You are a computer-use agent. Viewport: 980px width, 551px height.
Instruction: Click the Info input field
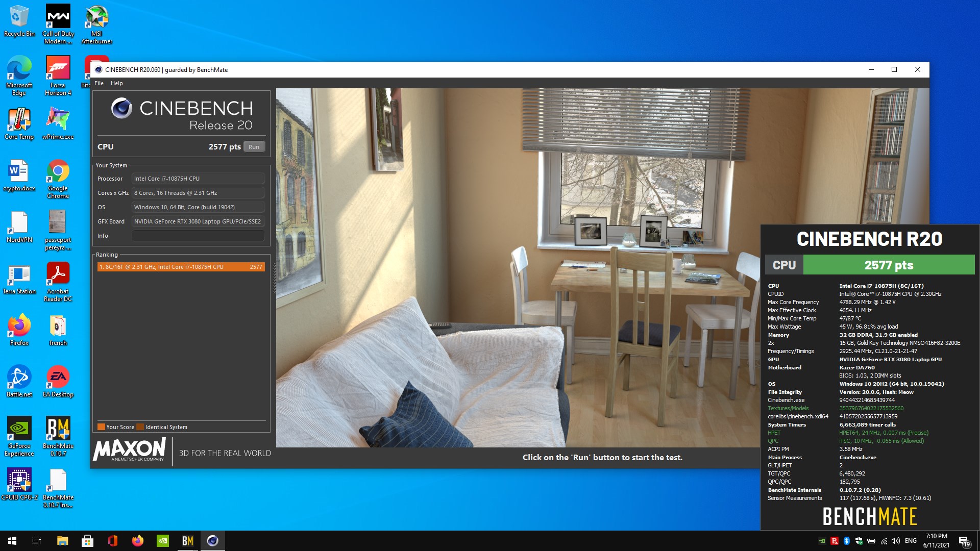tap(198, 236)
